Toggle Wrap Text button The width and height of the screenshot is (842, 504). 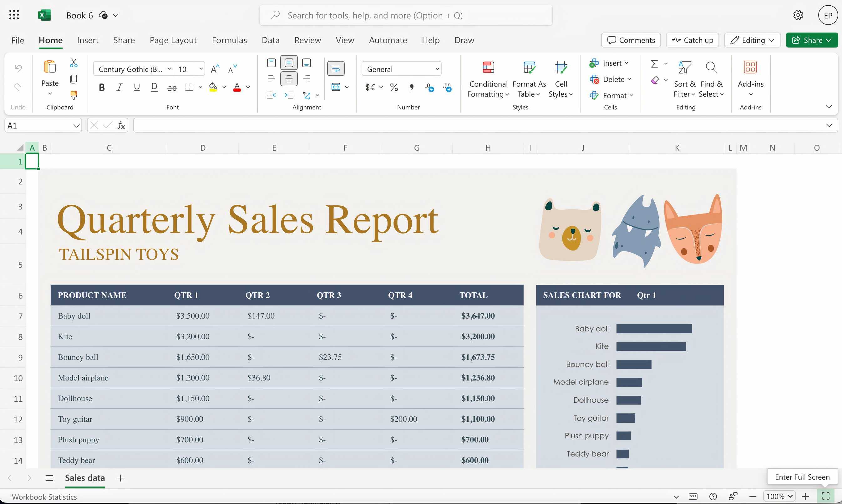coord(336,69)
